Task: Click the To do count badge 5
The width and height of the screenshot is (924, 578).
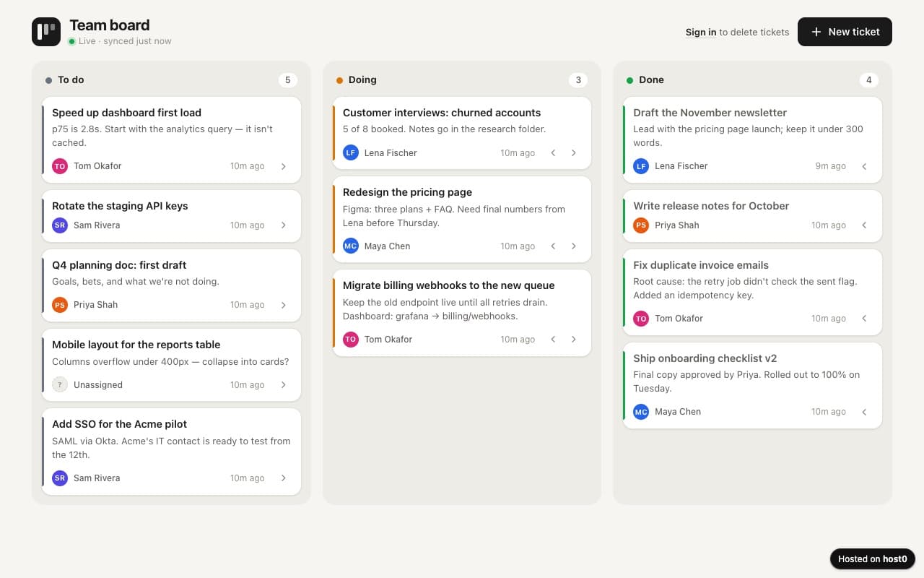Action: click(288, 80)
